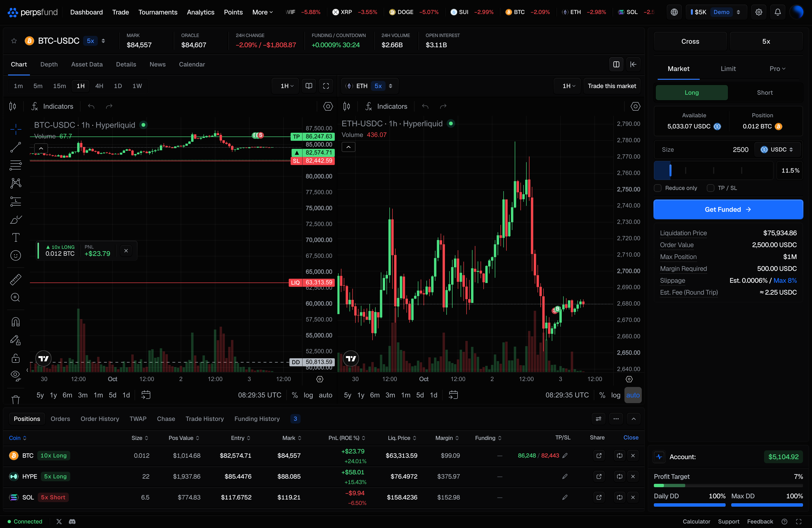This screenshot has height=528, width=812.
Task: Open ETH chart settings hexagon icon
Action: point(635,106)
